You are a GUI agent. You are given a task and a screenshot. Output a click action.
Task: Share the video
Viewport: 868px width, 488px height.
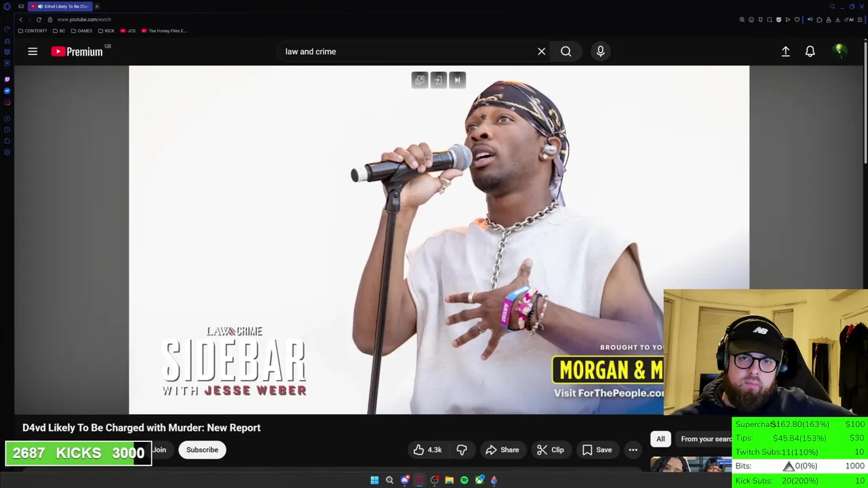click(502, 450)
